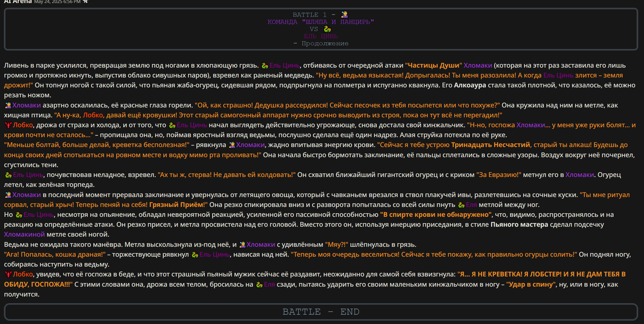Image resolution: width=644 pixels, height=324 pixels.
Task: Click quote 'Ах ты ж, стерва!'
Action: pos(185,175)
